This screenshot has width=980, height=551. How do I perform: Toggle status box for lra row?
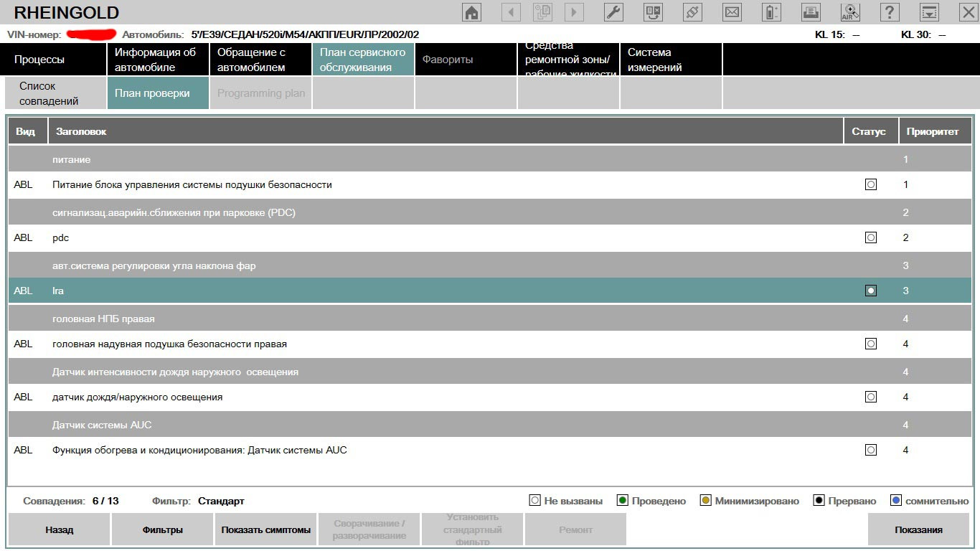tap(871, 291)
